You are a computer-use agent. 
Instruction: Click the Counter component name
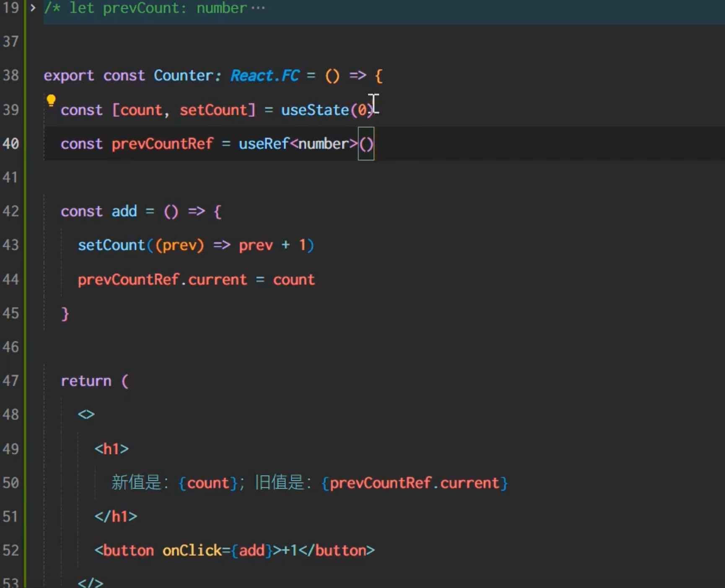[x=184, y=76]
